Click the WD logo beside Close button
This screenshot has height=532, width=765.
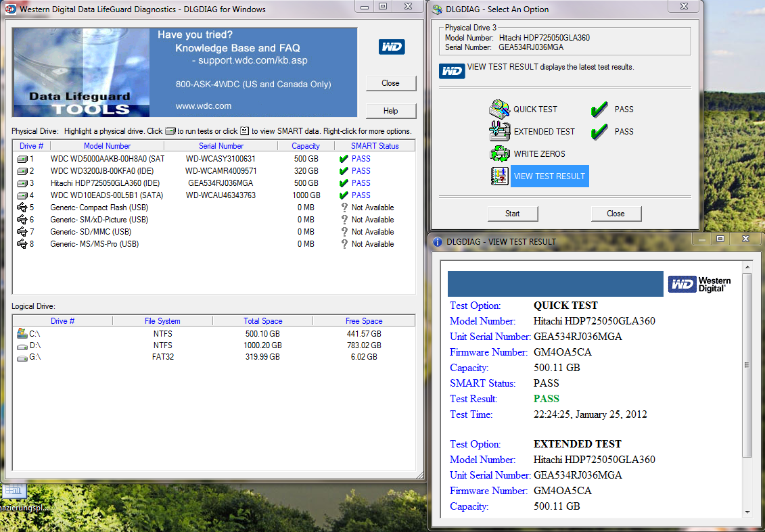[x=392, y=47]
